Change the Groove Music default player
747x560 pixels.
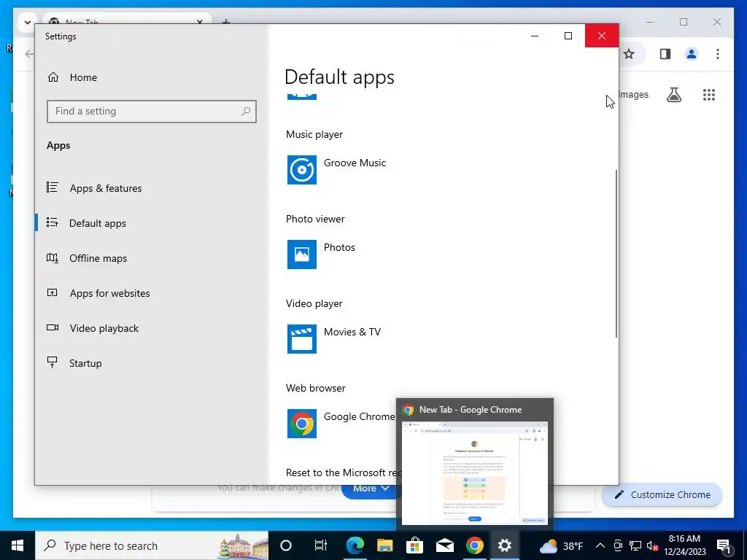[x=337, y=169]
